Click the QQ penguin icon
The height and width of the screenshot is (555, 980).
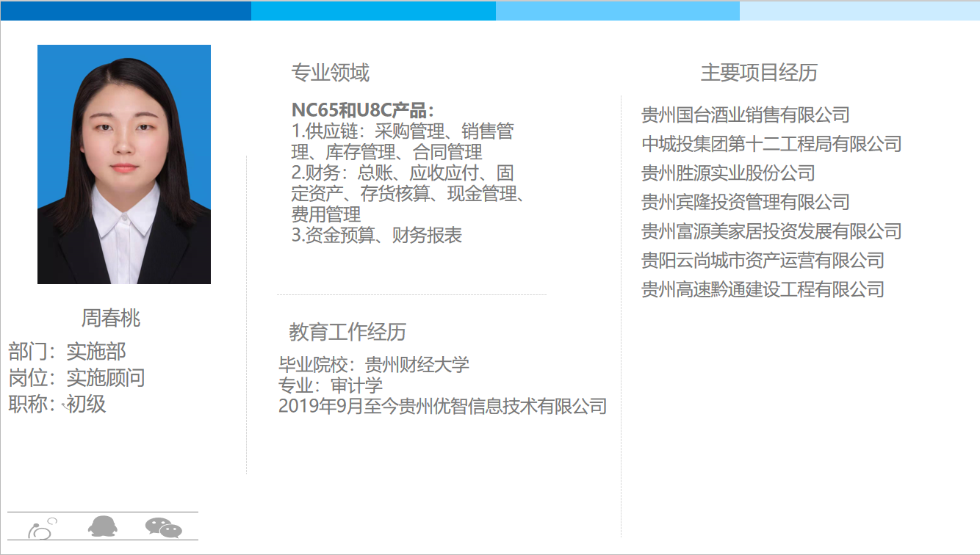102,526
